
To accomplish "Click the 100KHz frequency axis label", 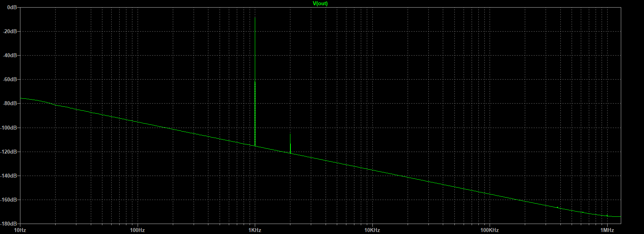I will tap(490, 230).
